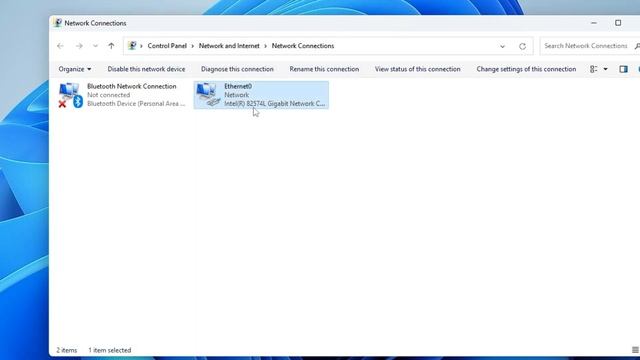Toggle the preview pane icon
Viewport: 640px width, 360px height.
click(623, 69)
